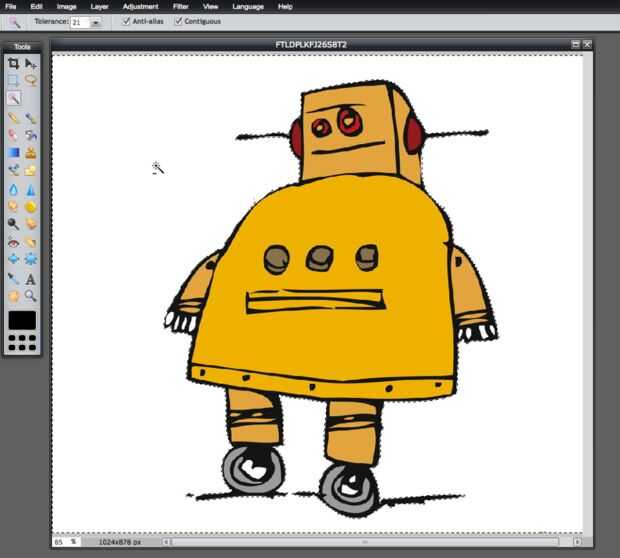Viewport: 620px width, 558px height.
Task: Select the Blur droplet tool
Action: [x=13, y=190]
